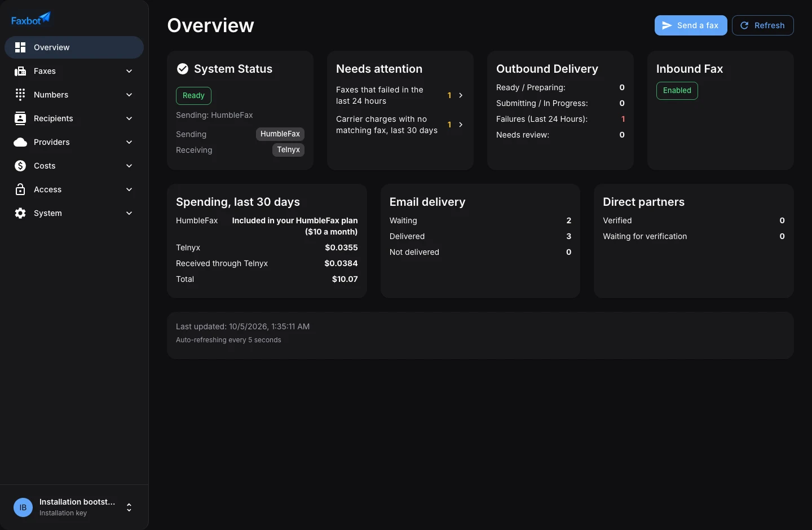Click the System gear icon

click(20, 213)
